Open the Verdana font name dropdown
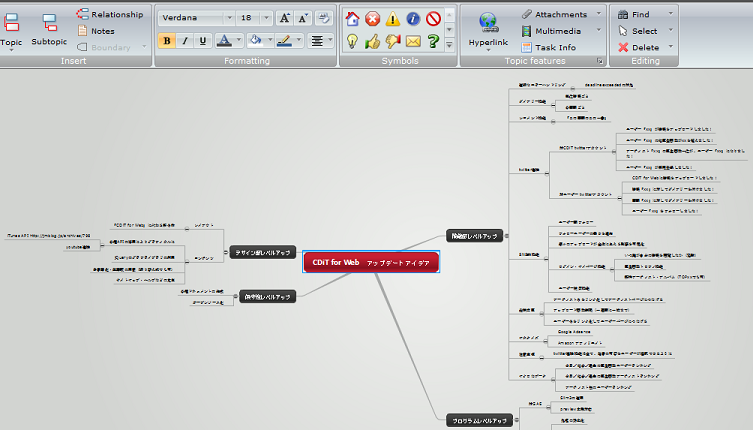The image size is (753, 430). [229, 18]
